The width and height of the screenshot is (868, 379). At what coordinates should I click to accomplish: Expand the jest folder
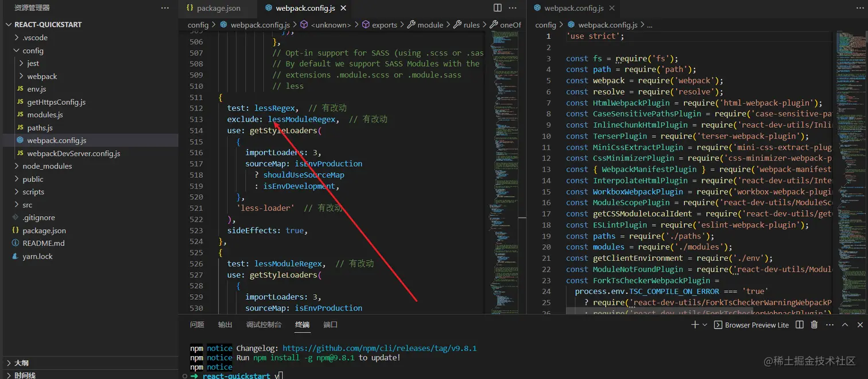(x=21, y=63)
